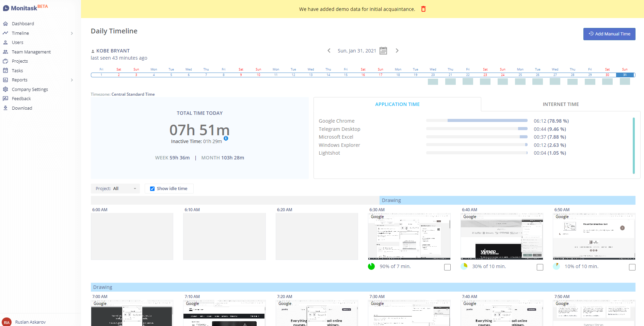Expand the Reports submenu arrow
Viewport: 644px width, 326px height.
pyautogui.click(x=72, y=80)
